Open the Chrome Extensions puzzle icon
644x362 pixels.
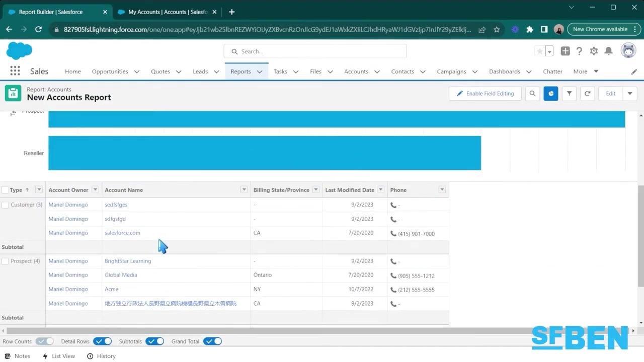529,30
